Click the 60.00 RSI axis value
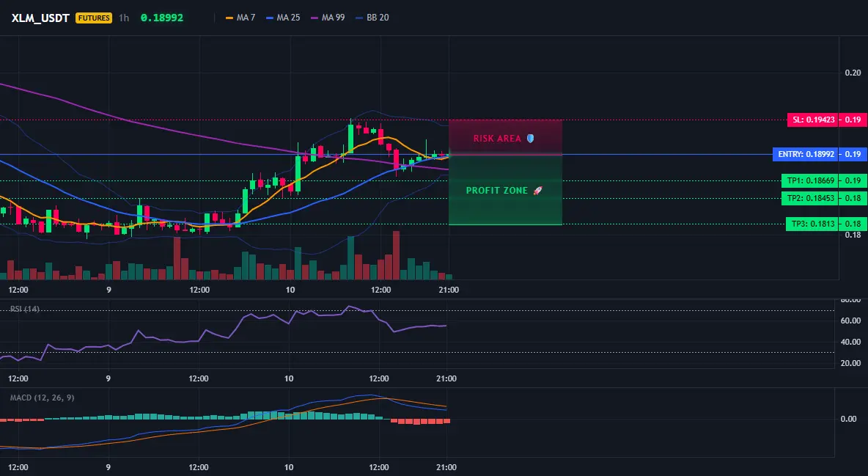Screen dimensions: 868x476 [x=851, y=321]
